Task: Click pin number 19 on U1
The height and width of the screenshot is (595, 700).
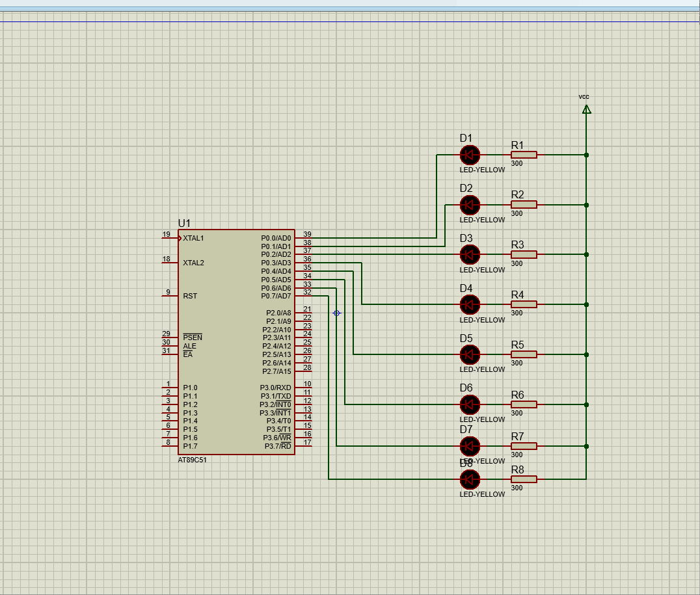Action: [x=166, y=234]
